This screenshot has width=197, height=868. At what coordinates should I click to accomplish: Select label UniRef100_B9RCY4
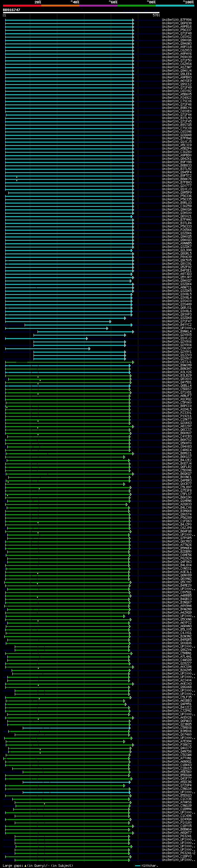177,108
